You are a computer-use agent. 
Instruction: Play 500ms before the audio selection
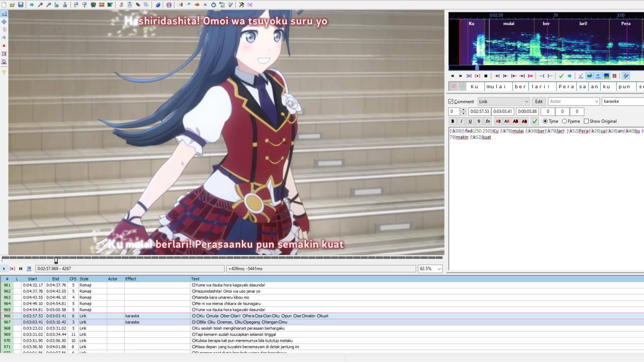click(x=497, y=76)
